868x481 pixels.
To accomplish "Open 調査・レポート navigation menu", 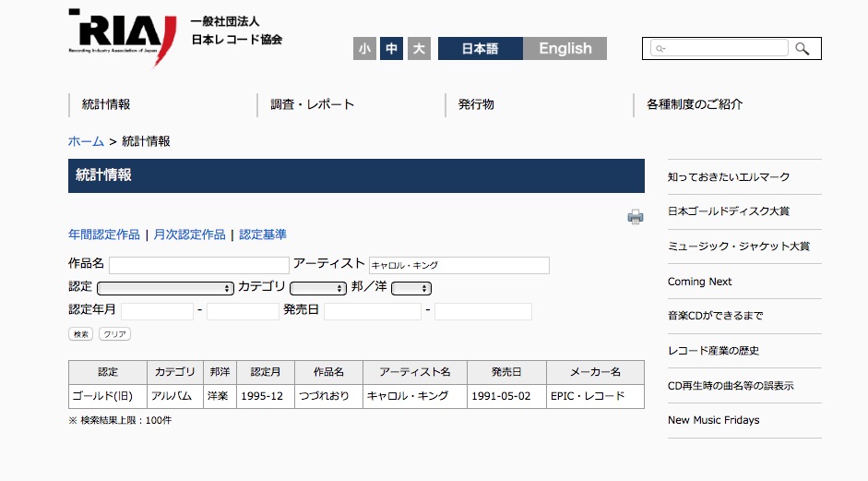I will tap(312, 104).
